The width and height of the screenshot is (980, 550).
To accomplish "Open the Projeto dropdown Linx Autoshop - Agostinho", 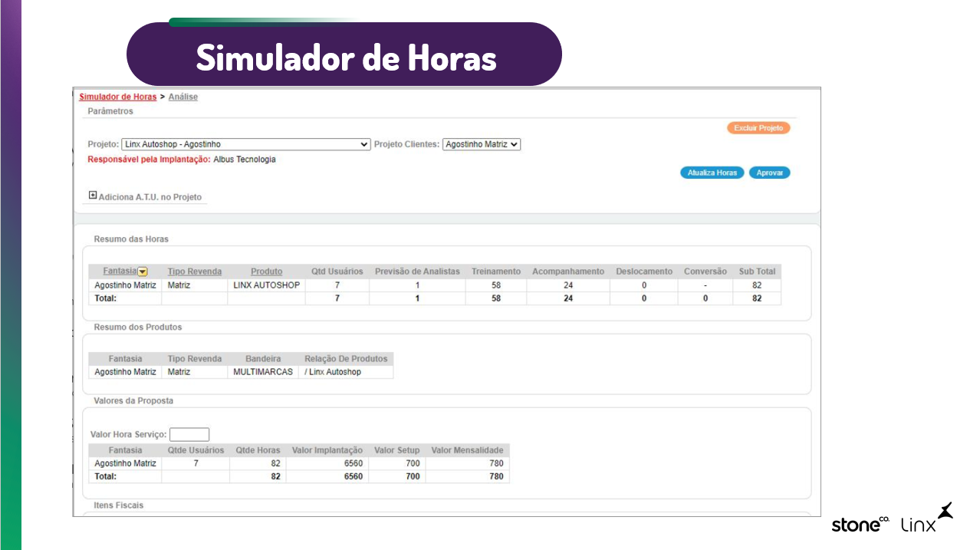I will click(246, 144).
